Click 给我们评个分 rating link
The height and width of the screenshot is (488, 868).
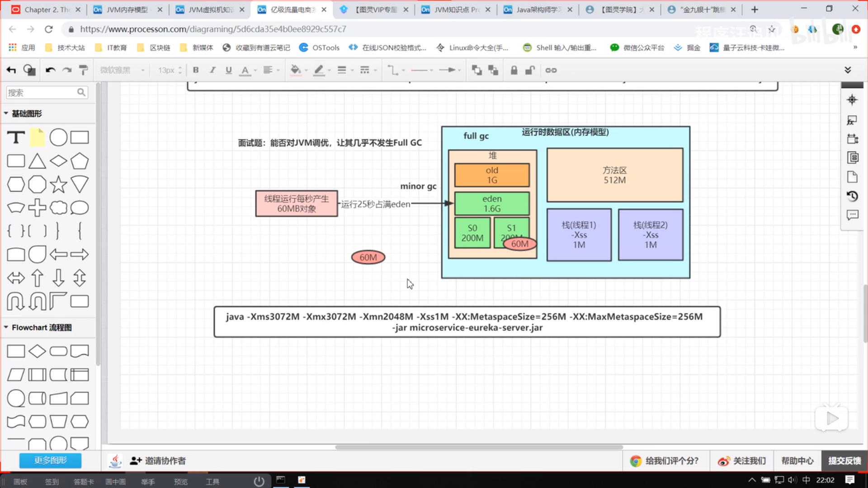(665, 460)
